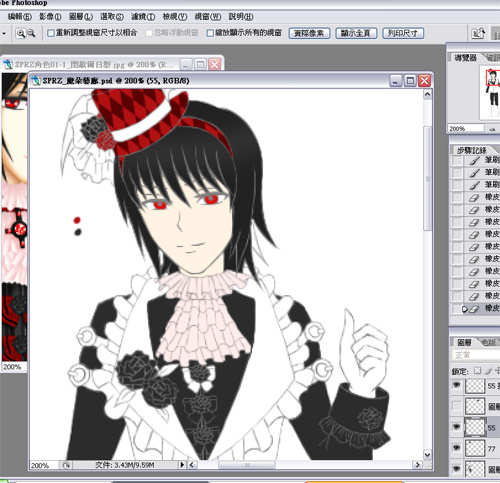Show the hidden layer above selected 55 layer
Viewport: 500px width, 483px height.
click(456, 406)
